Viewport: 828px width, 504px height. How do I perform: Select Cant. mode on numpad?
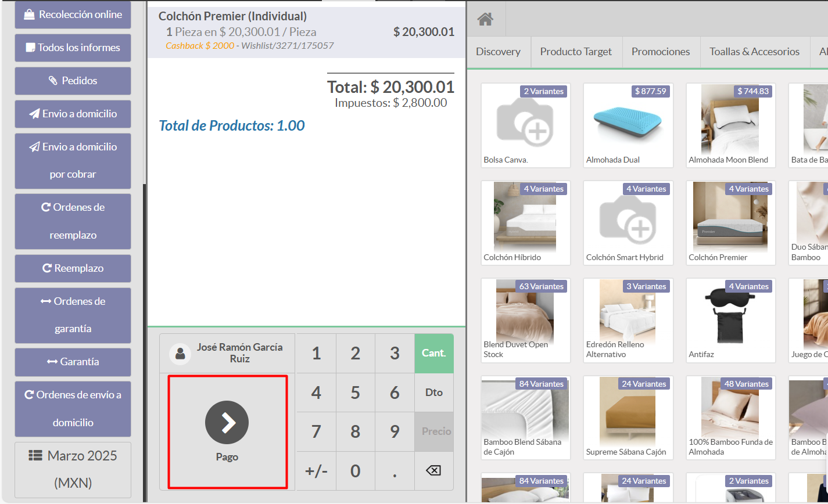pyautogui.click(x=433, y=353)
